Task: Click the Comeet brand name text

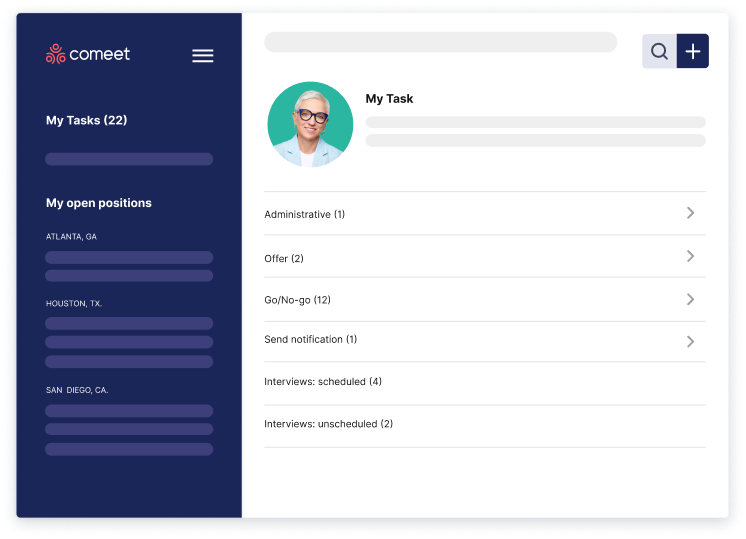Action: pos(100,54)
